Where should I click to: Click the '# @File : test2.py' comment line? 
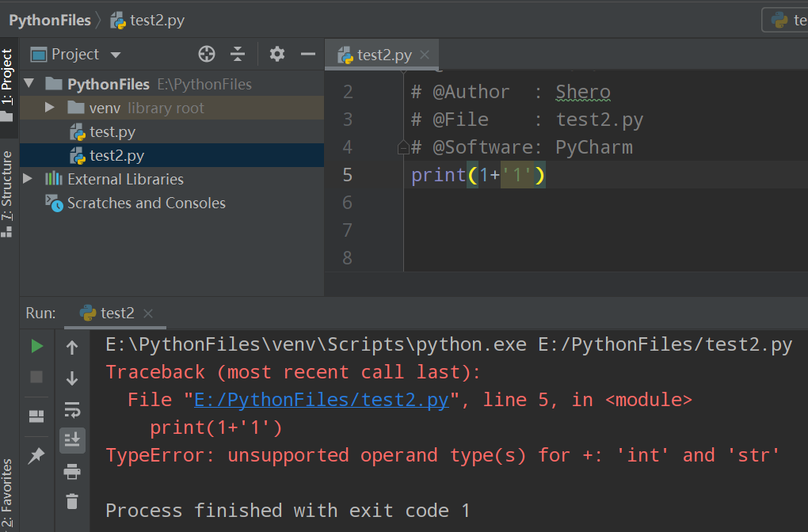coord(527,120)
